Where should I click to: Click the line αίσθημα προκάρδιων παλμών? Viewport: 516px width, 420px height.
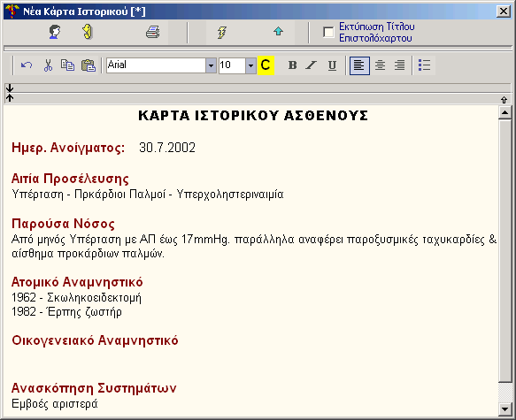88,254
